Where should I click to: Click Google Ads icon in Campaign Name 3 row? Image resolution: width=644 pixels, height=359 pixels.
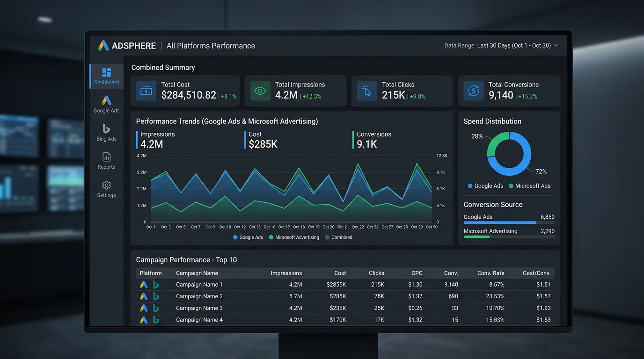point(144,309)
